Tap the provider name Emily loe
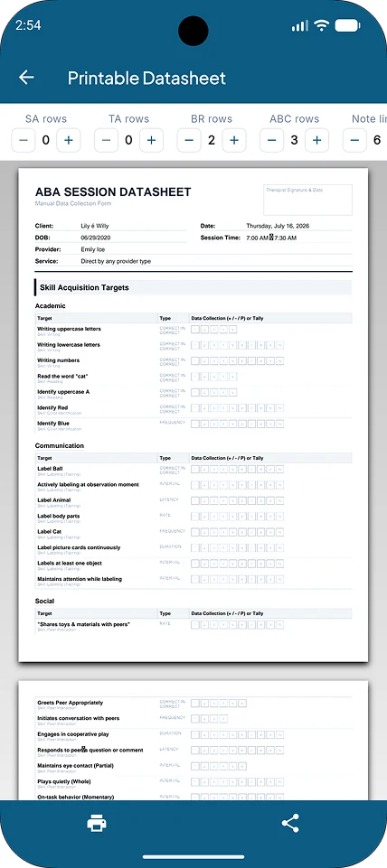This screenshot has width=387, height=868. 92,249
